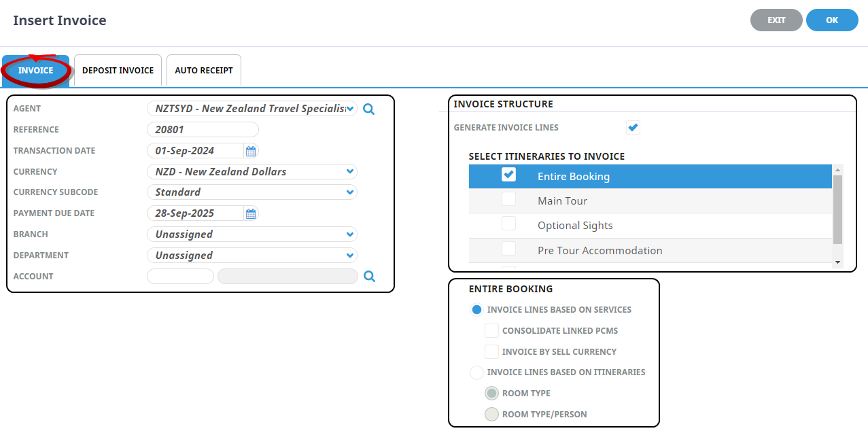Open the Transaction Date calendar picker
This screenshot has height=435, width=868.
(251, 151)
